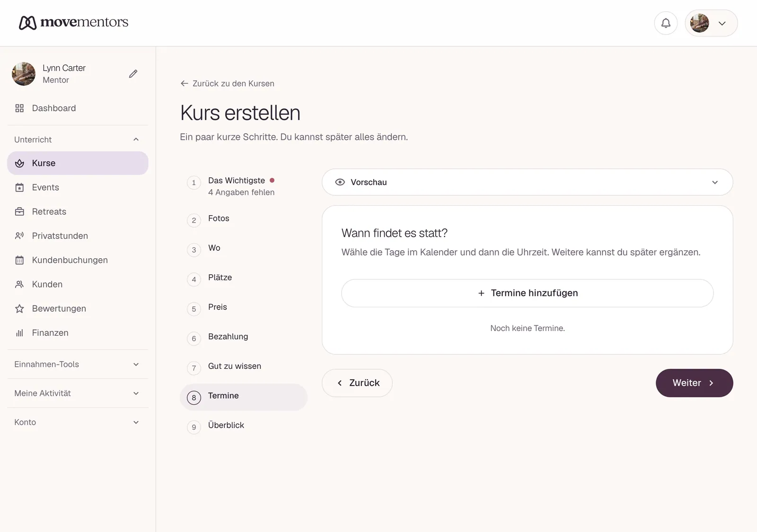Image resolution: width=757 pixels, height=532 pixels.
Task: Click the Noch keine Termine text
Action: pos(528,328)
